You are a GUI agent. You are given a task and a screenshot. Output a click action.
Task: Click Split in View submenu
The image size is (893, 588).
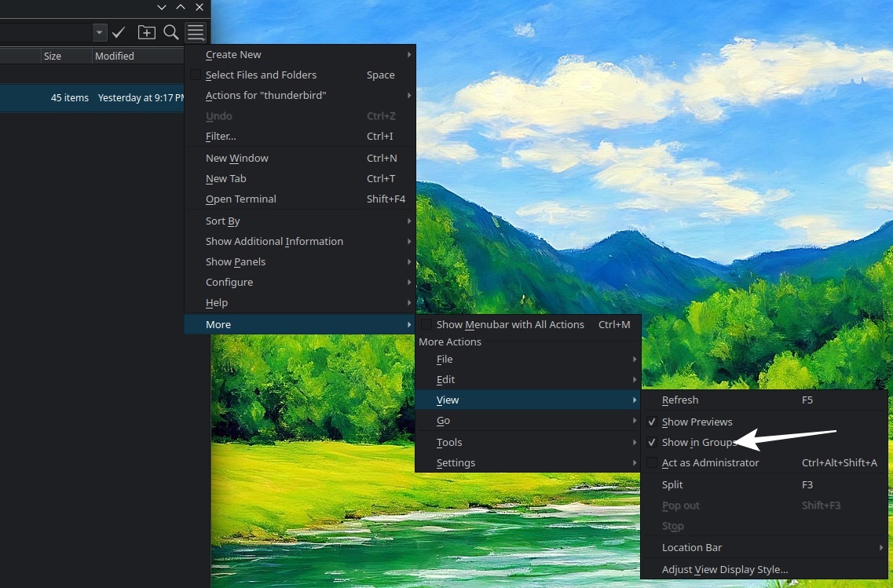(763, 485)
